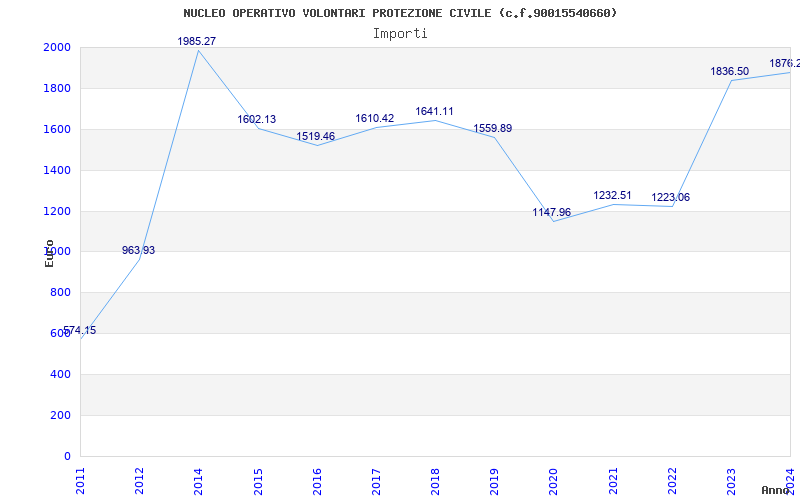Click the 400 y-axis tick label
Image resolution: width=800 pixels, height=500 pixels.
(61, 374)
